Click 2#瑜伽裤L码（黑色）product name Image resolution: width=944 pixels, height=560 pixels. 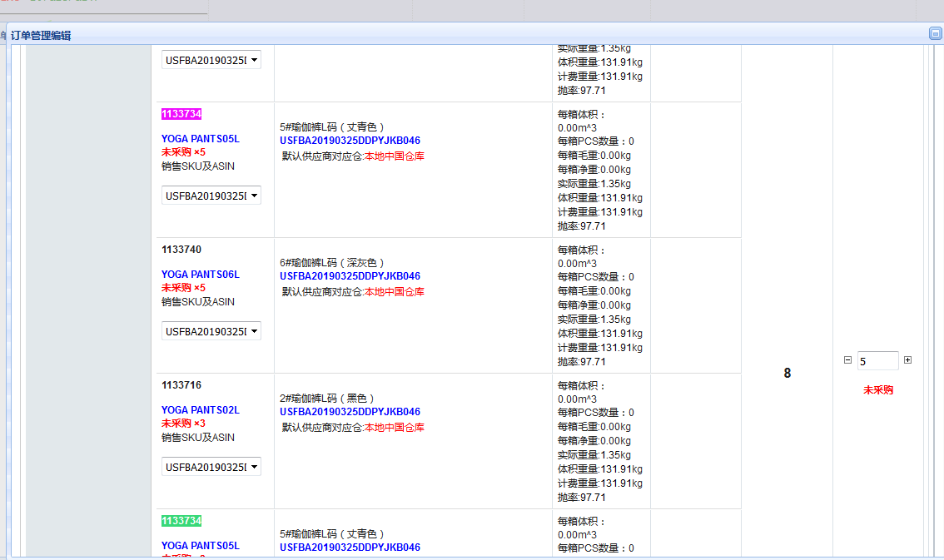pos(327,399)
